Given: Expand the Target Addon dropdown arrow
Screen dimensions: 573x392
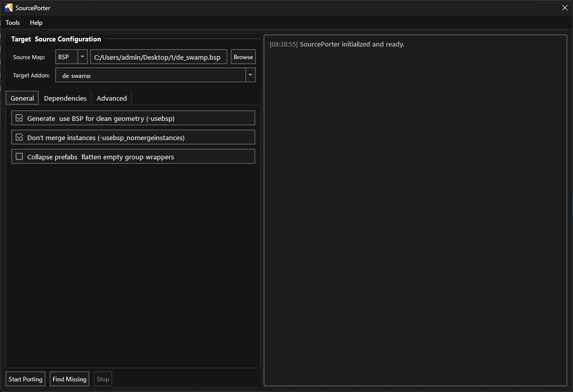Looking at the screenshot, I should pyautogui.click(x=250, y=75).
